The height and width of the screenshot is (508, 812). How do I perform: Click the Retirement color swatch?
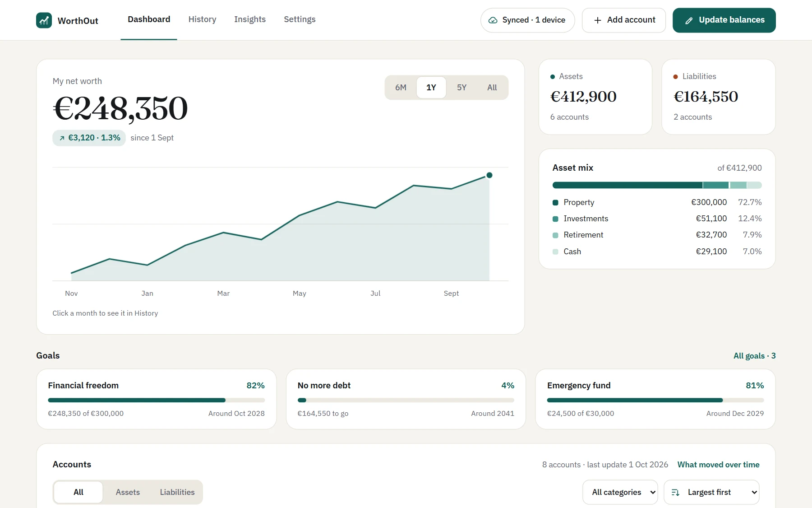tap(555, 235)
